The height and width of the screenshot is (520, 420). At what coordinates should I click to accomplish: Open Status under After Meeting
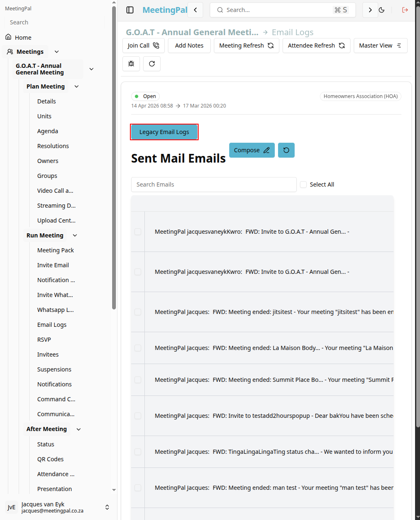(46, 444)
